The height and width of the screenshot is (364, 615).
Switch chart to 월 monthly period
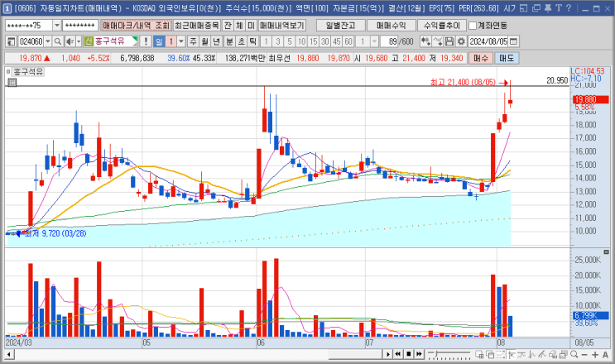204,41
